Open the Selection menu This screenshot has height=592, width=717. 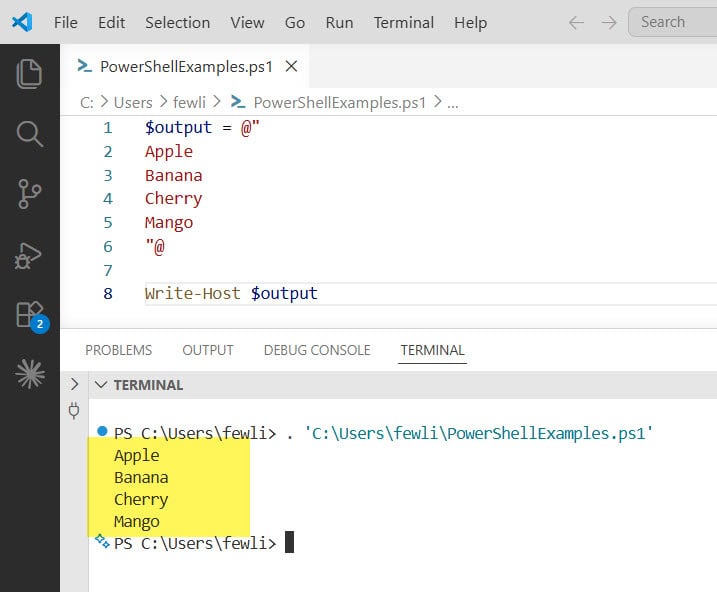point(177,22)
